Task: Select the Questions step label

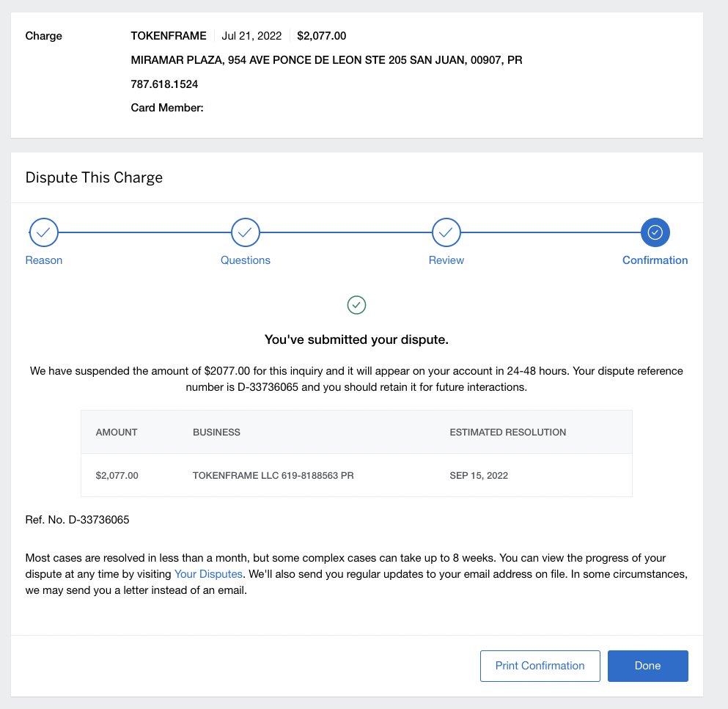Action: [x=245, y=260]
